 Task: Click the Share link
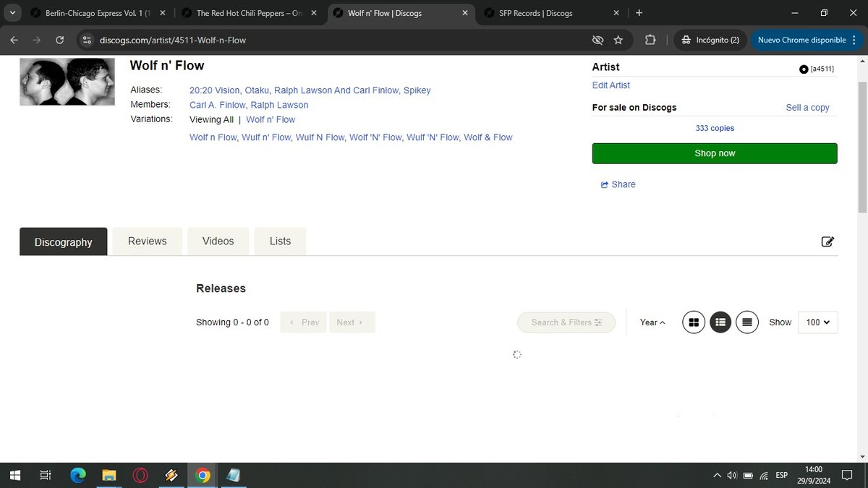tap(618, 184)
